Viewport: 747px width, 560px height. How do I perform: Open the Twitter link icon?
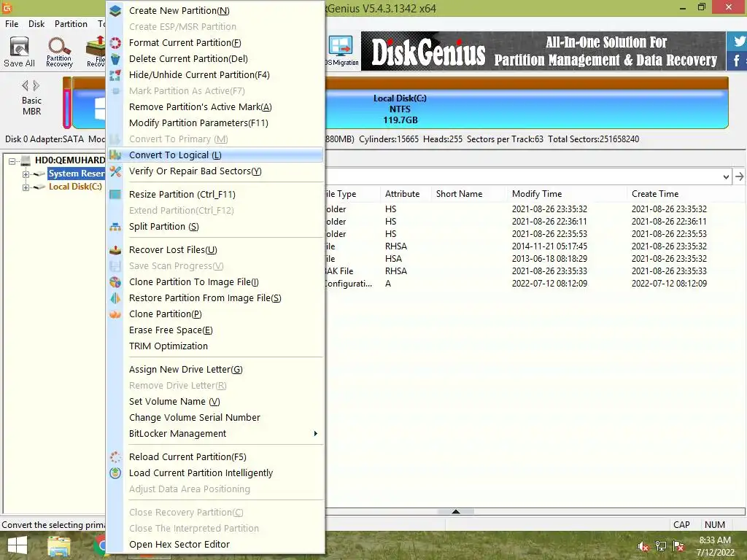coord(738,41)
